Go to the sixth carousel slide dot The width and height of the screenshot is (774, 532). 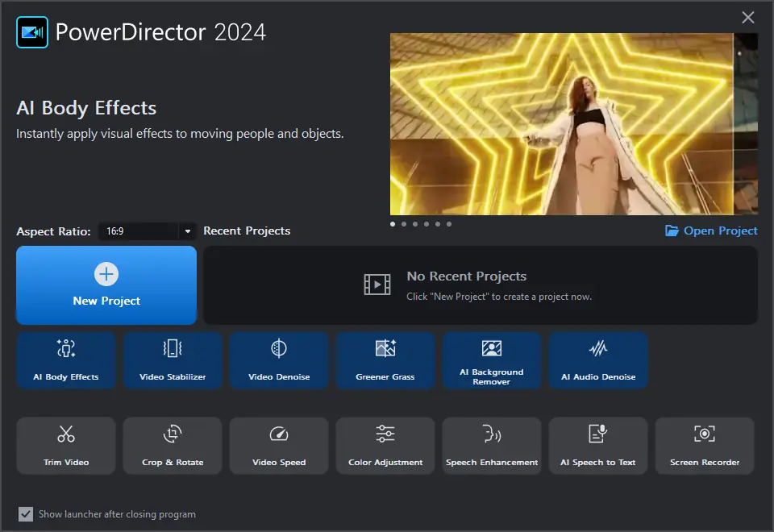[x=449, y=224]
